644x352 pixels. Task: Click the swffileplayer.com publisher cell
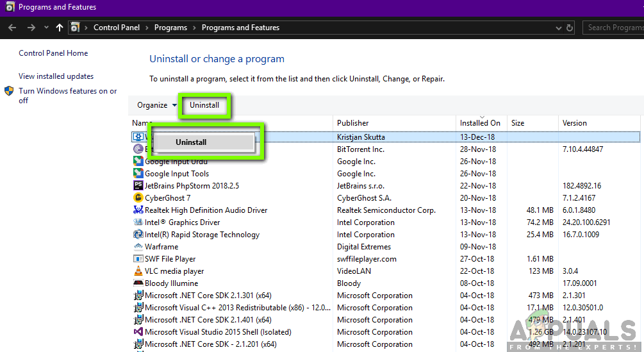click(x=367, y=259)
